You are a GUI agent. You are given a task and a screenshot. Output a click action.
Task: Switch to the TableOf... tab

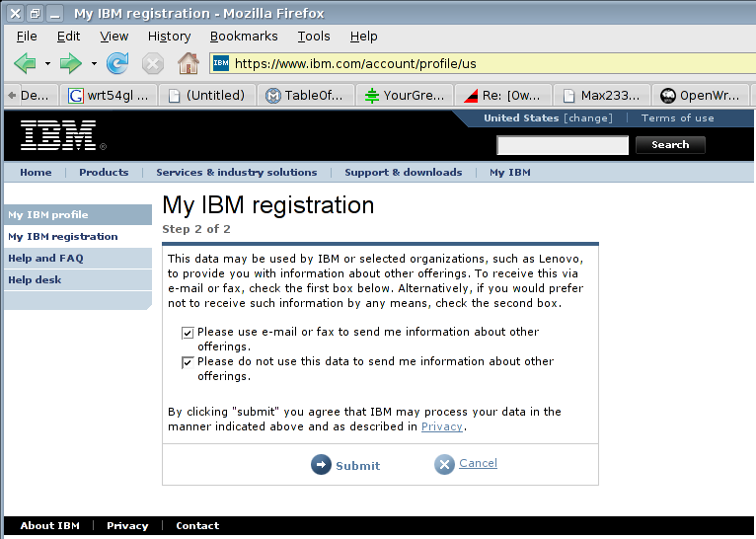[x=306, y=96]
